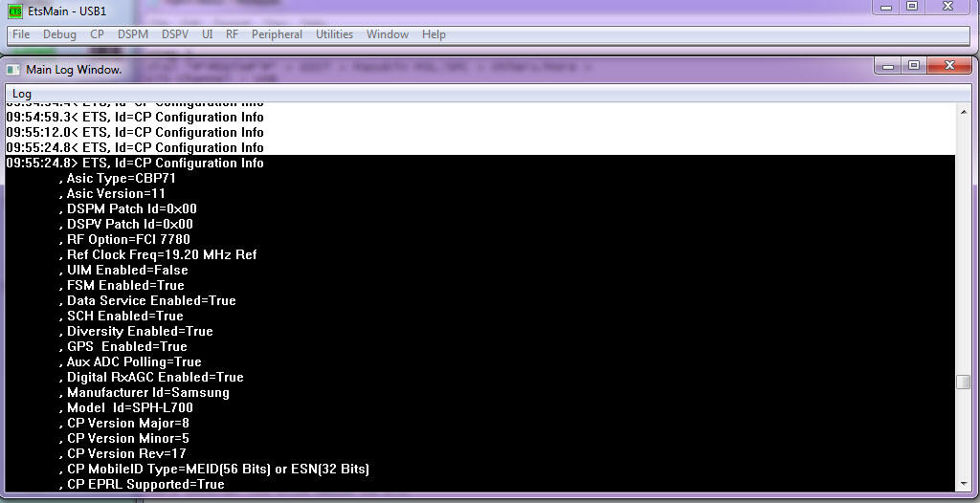Open the Log menu in Main Log Window

[x=22, y=94]
